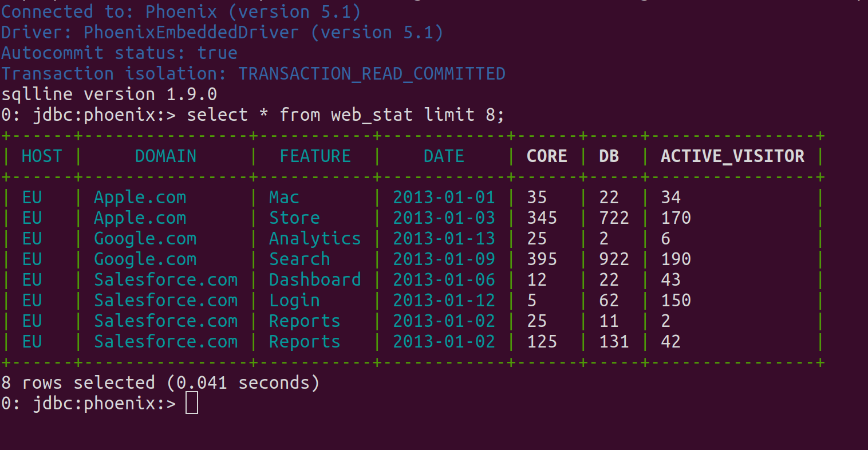Click the date 2013-01-13
This screenshot has width=868, height=450.
point(444,239)
